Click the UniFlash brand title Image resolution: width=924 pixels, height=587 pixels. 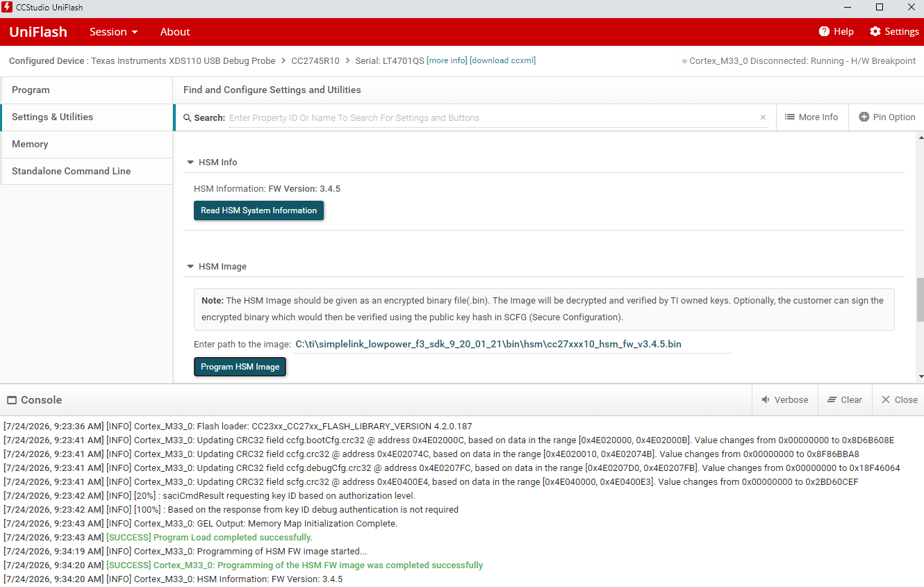click(x=38, y=32)
